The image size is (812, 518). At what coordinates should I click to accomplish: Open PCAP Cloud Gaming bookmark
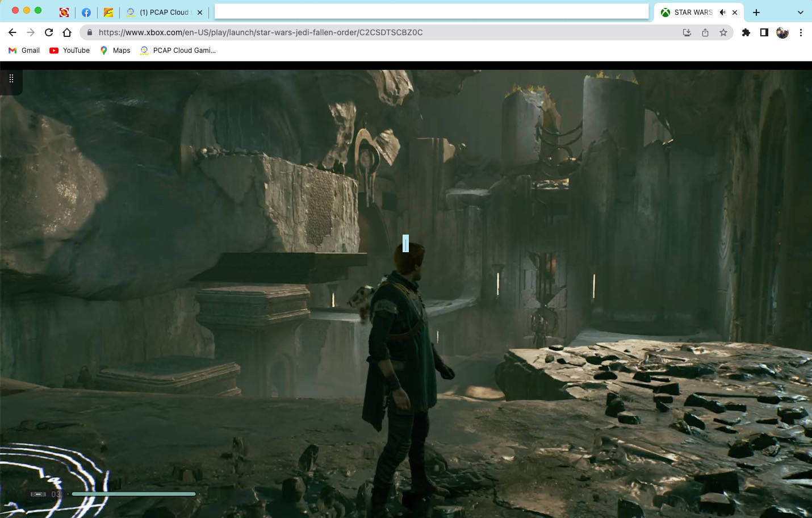[x=178, y=50]
